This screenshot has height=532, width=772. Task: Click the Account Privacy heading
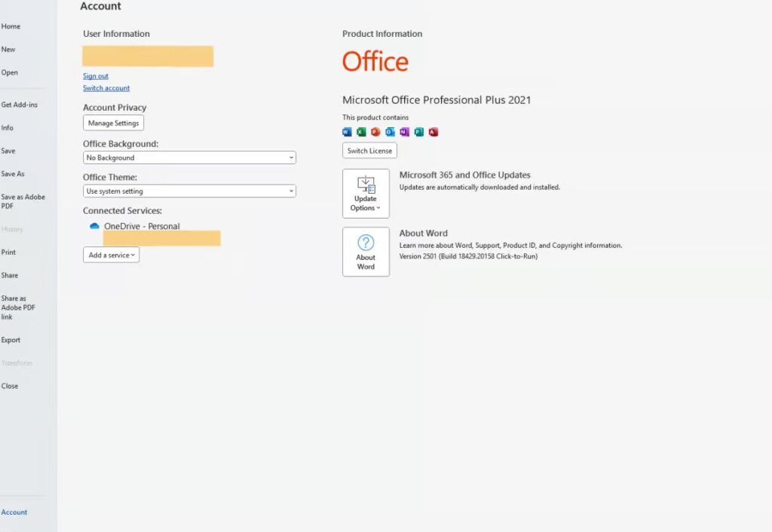(115, 107)
